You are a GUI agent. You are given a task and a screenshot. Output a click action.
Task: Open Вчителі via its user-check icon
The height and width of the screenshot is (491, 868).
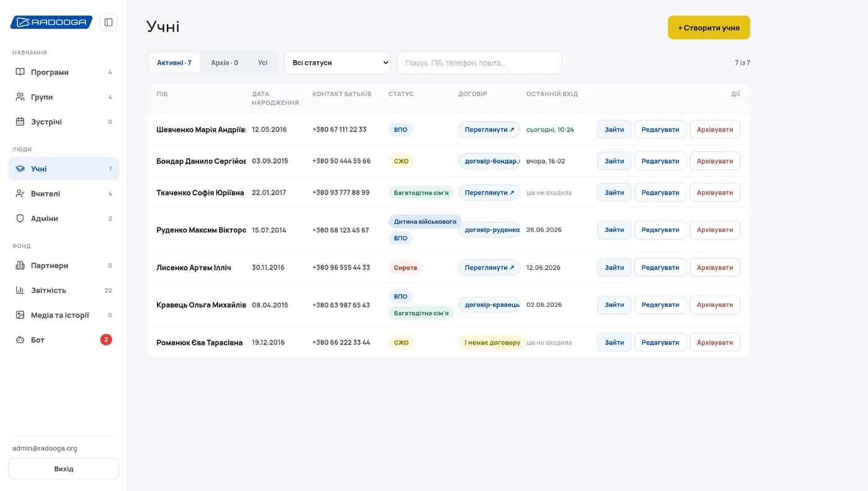click(x=20, y=193)
